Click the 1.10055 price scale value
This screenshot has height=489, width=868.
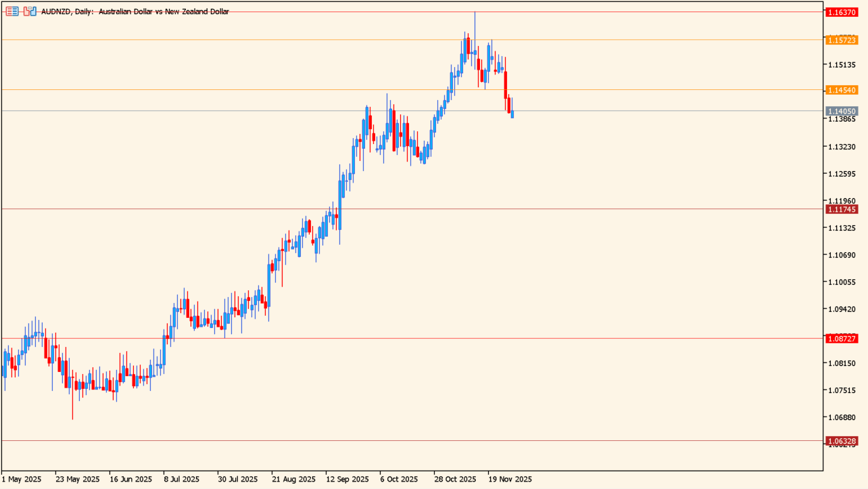click(x=842, y=282)
